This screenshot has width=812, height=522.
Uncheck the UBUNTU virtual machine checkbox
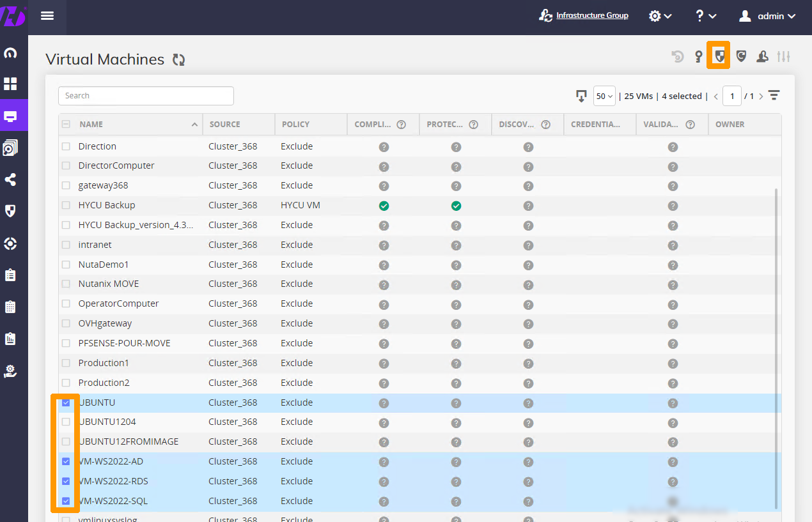(66, 403)
